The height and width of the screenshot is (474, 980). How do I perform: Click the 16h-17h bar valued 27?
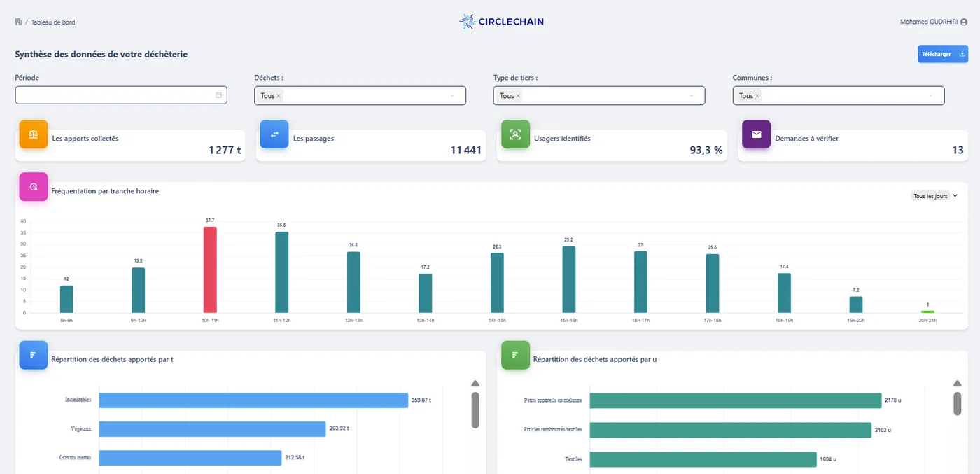(x=640, y=282)
